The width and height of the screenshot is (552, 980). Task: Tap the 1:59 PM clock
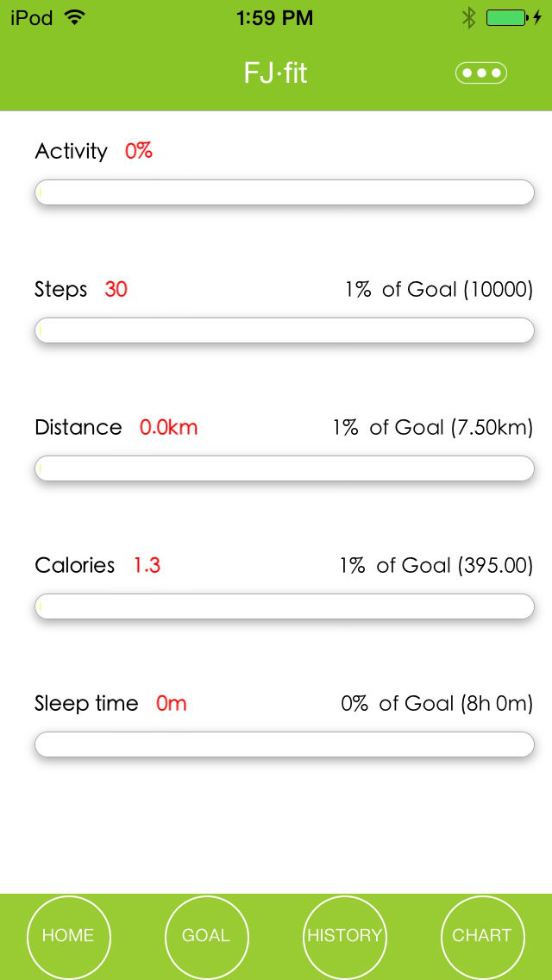[274, 17]
